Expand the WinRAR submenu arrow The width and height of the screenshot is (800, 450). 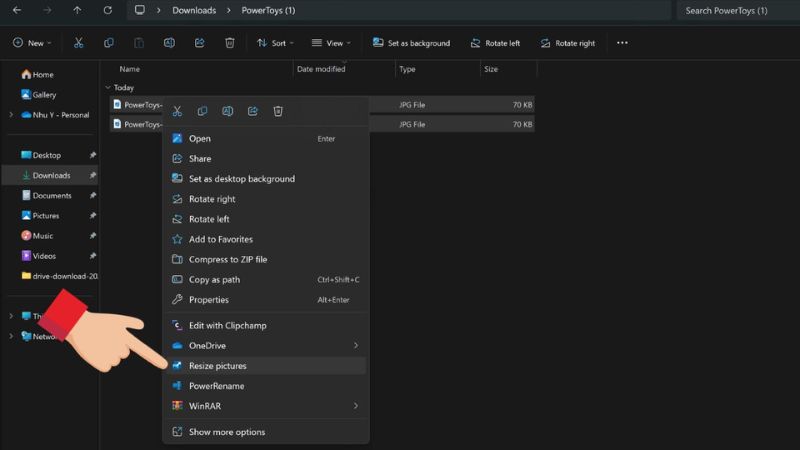coord(355,406)
